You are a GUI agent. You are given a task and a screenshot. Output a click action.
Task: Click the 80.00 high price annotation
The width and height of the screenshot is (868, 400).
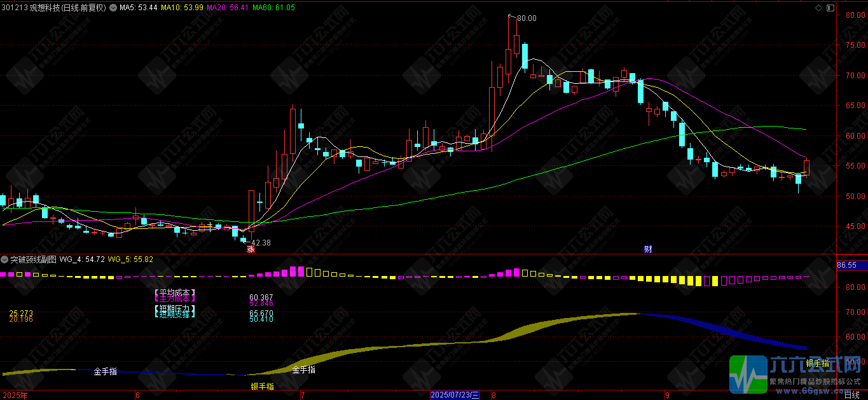pos(527,18)
